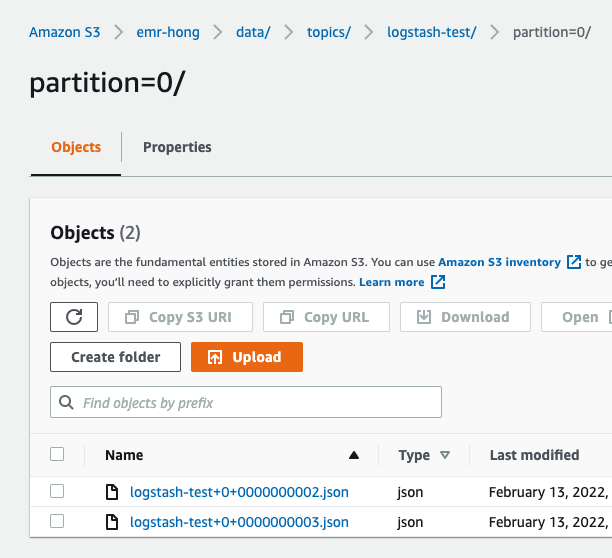Click the external link icon beside Amazon S3 inventory

(574, 262)
